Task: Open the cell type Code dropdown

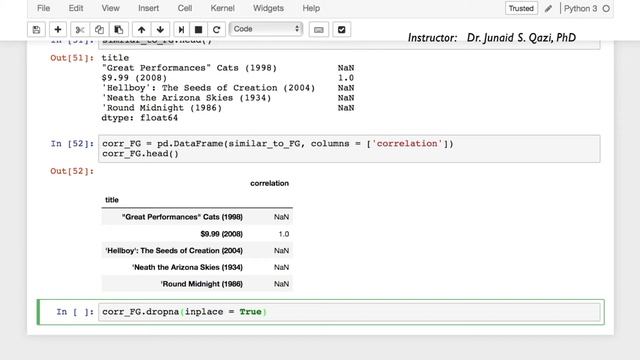Action: pos(266,29)
